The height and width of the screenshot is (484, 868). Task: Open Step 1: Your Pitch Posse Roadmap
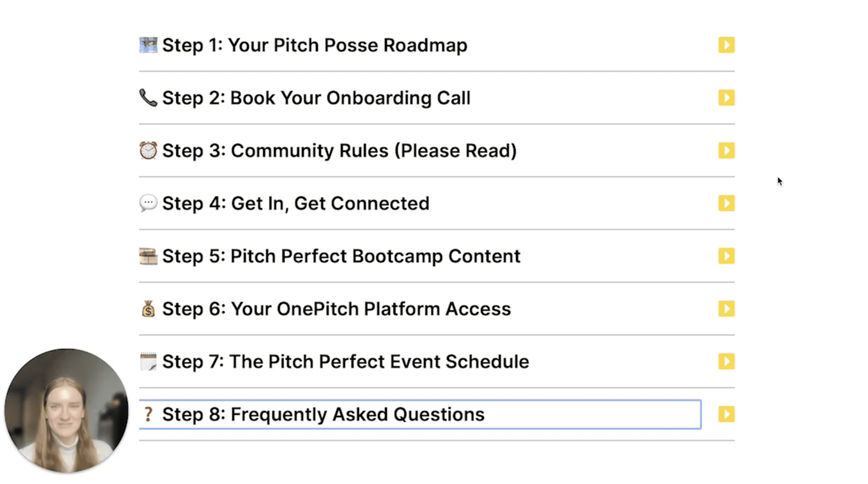click(315, 45)
